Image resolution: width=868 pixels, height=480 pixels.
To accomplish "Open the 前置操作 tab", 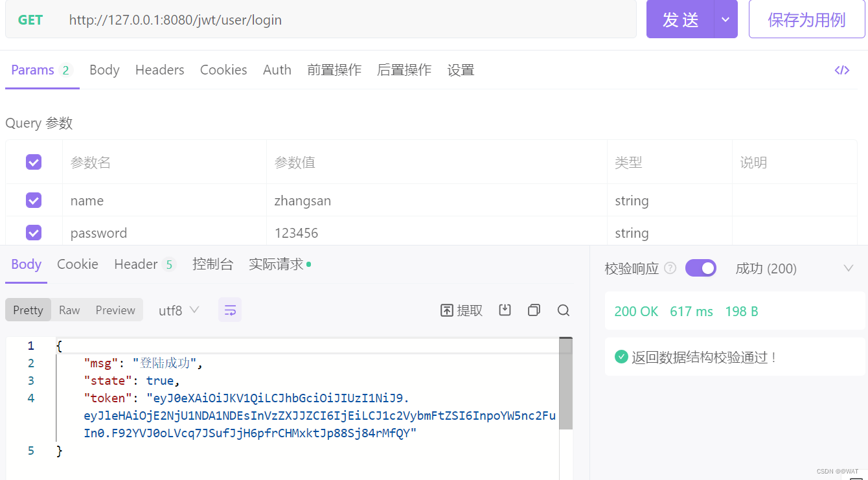I will click(x=334, y=70).
